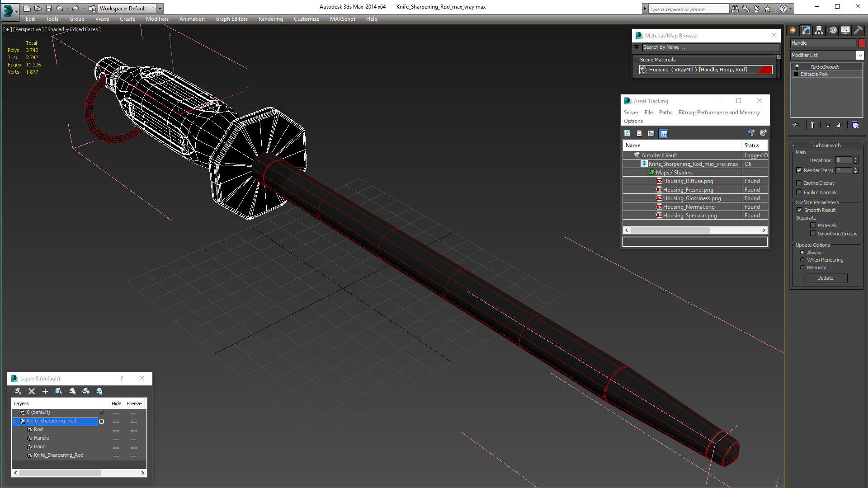Switch to the Utilities hammer tab
868x488 pixels.
[x=858, y=30]
